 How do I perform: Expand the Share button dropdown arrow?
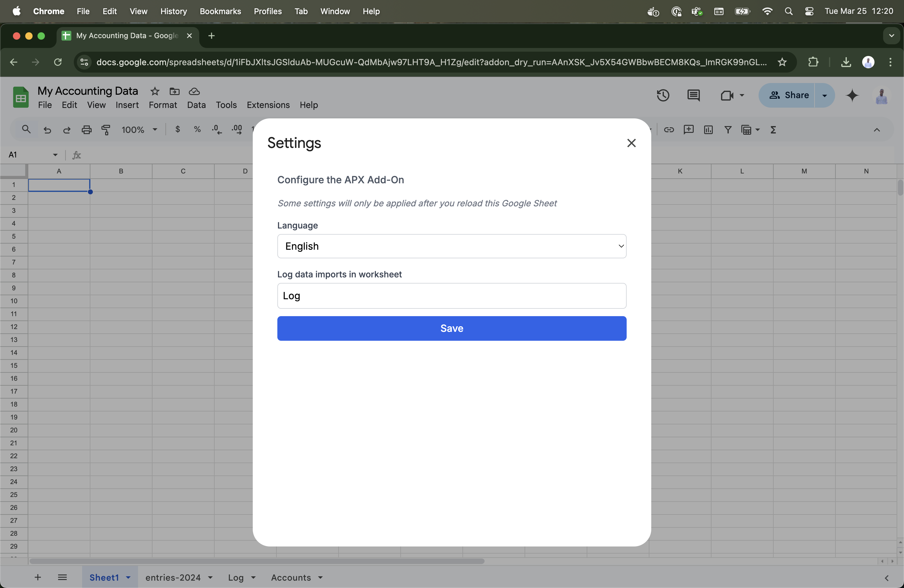click(825, 95)
